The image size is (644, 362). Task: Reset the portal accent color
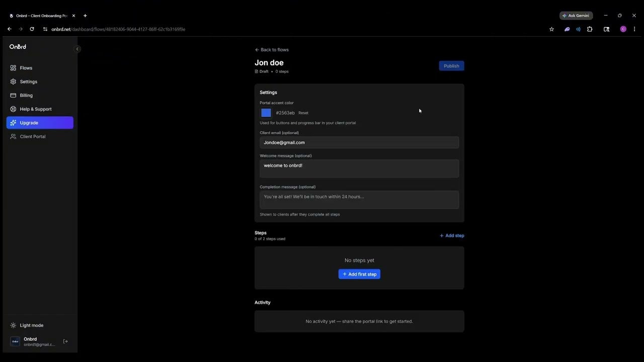pos(303,113)
